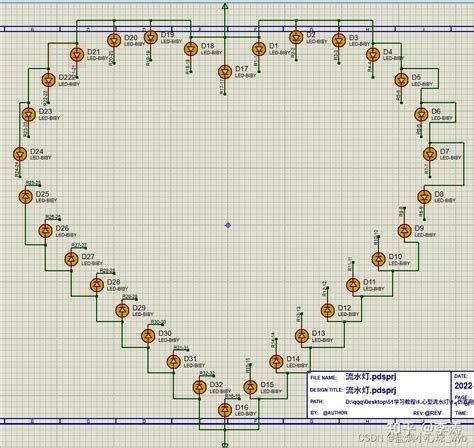Select the D22 LED symbol
The height and width of the screenshot is (448, 474).
point(49,80)
